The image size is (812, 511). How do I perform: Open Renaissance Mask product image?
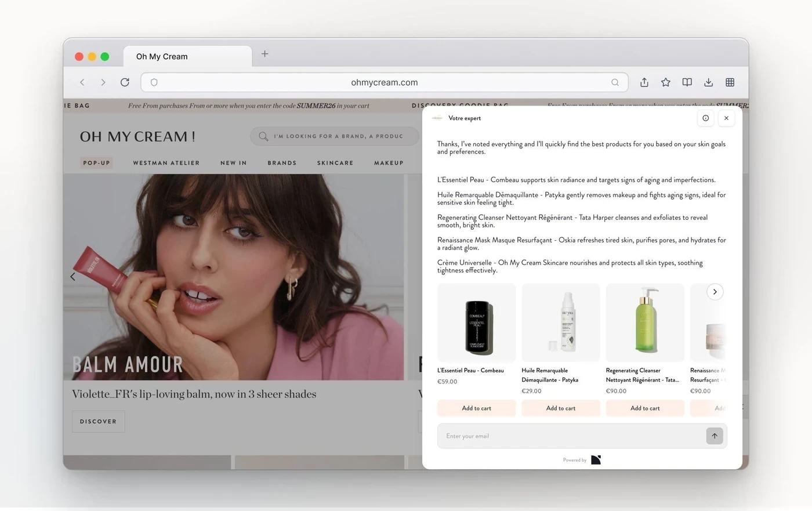(708, 322)
